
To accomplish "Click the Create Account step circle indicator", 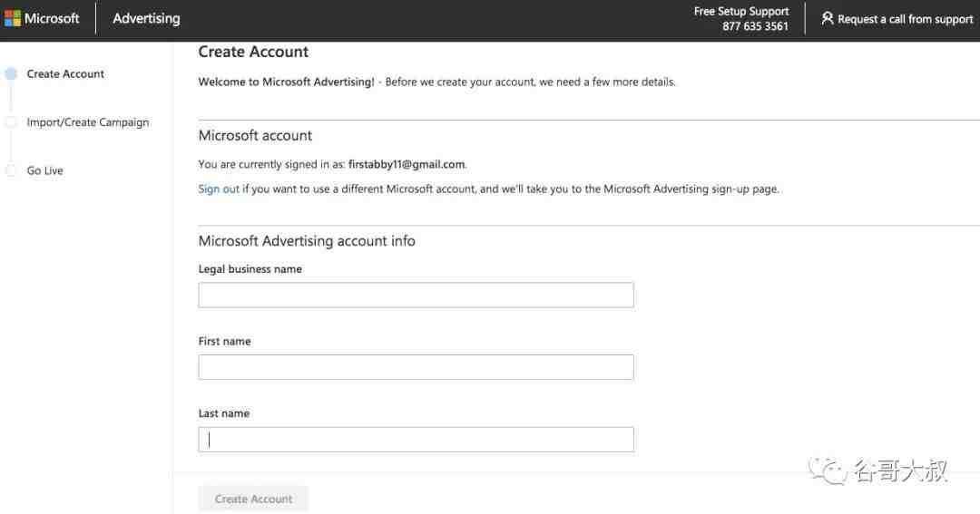I will [11, 74].
